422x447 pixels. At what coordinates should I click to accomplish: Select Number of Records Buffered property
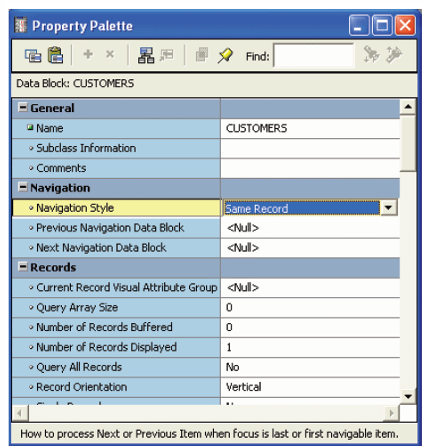click(x=116, y=327)
